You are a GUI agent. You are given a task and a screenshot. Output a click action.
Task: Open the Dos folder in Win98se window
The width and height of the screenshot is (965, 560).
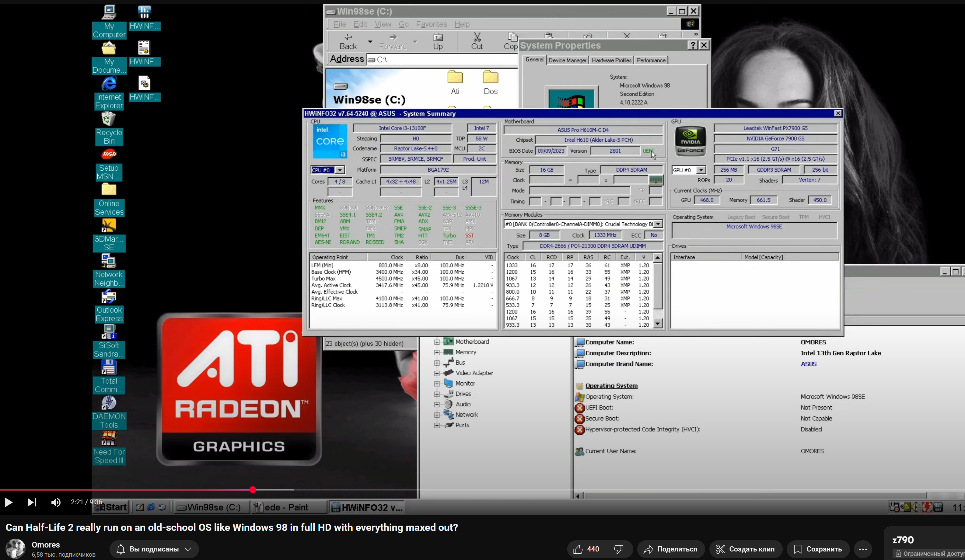(491, 83)
